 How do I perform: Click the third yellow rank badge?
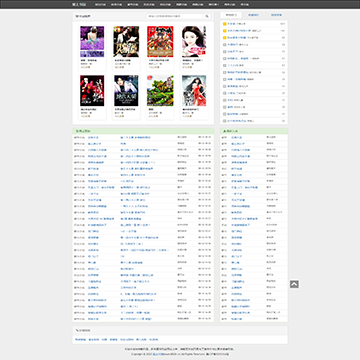225,38
